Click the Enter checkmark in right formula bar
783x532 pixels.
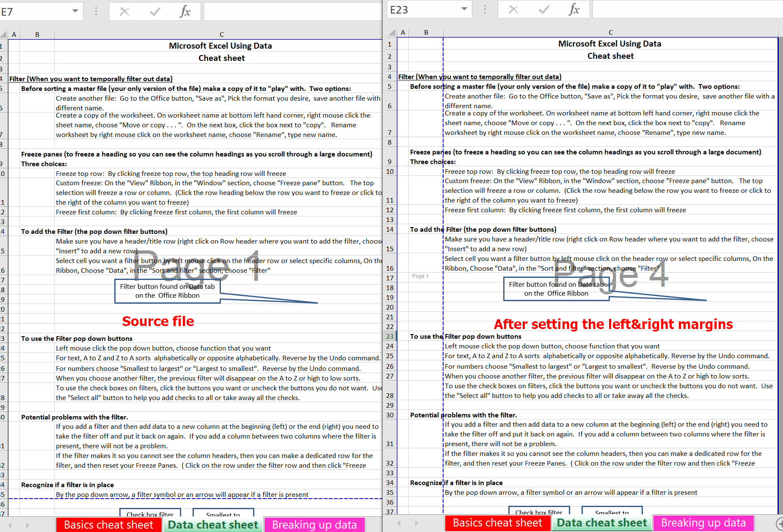(544, 9)
